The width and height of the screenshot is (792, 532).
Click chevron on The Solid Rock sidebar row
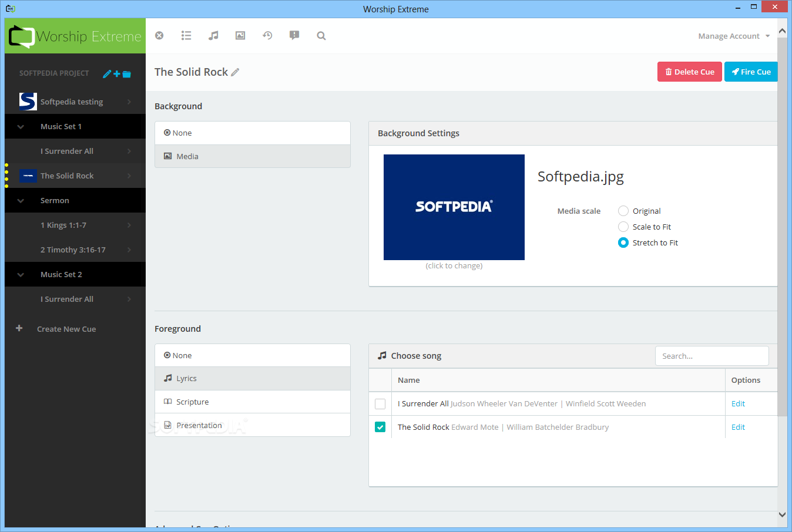tap(129, 176)
